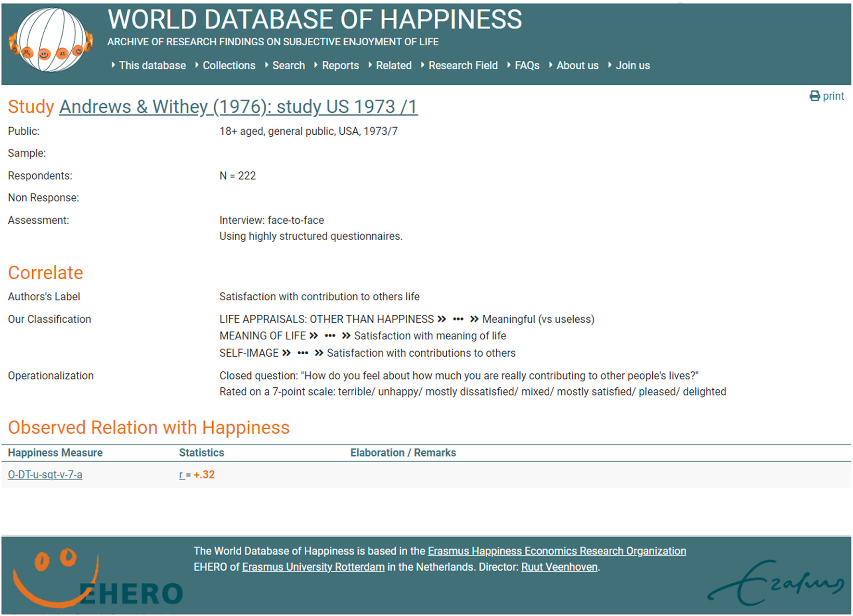This screenshot has width=853, height=616.
Task: Open the Research Field menu
Action: click(463, 65)
